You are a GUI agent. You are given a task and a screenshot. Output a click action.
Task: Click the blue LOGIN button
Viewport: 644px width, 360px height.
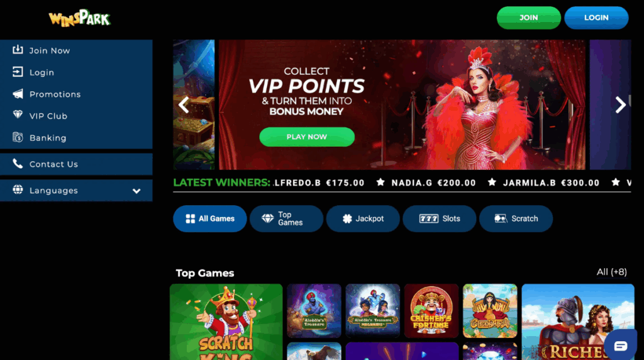click(596, 18)
